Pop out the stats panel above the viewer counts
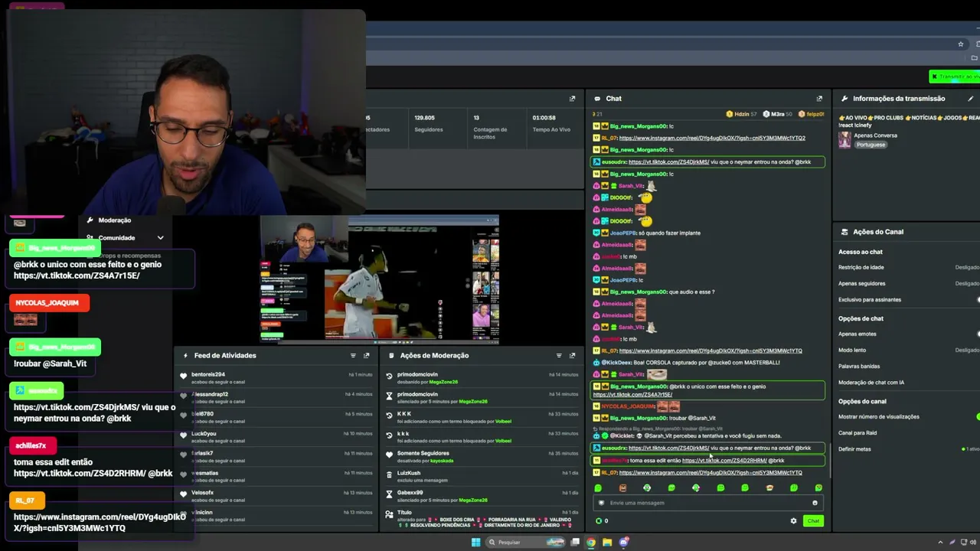 coord(572,99)
